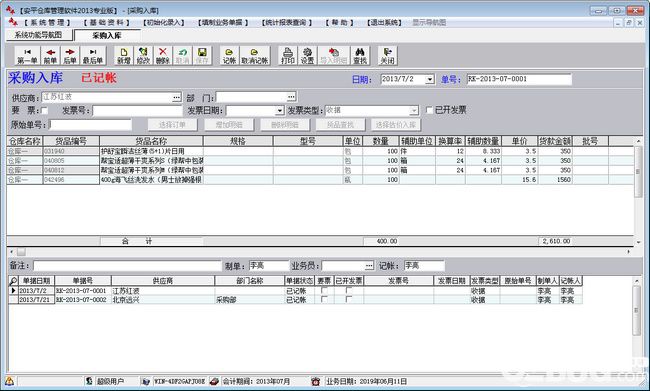Click the 单号 field RK-2013-07-0001
Image resolution: width=650 pixels, height=391 pixels.
[519, 79]
